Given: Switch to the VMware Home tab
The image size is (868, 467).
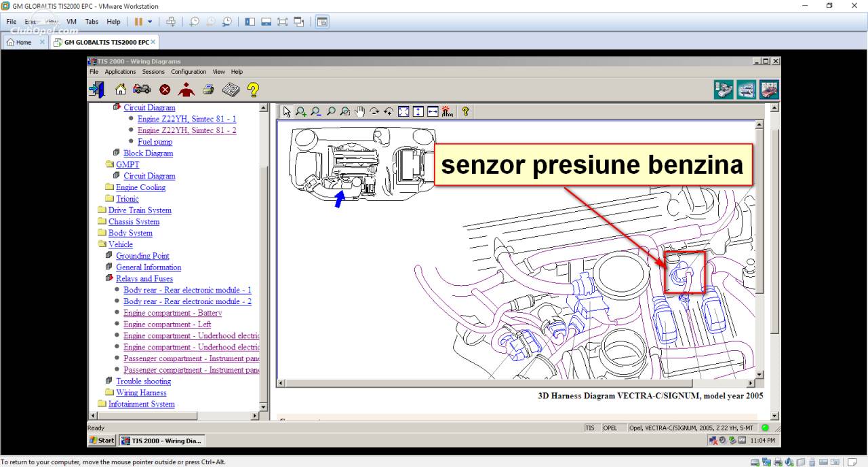Looking at the screenshot, I should click(x=24, y=42).
